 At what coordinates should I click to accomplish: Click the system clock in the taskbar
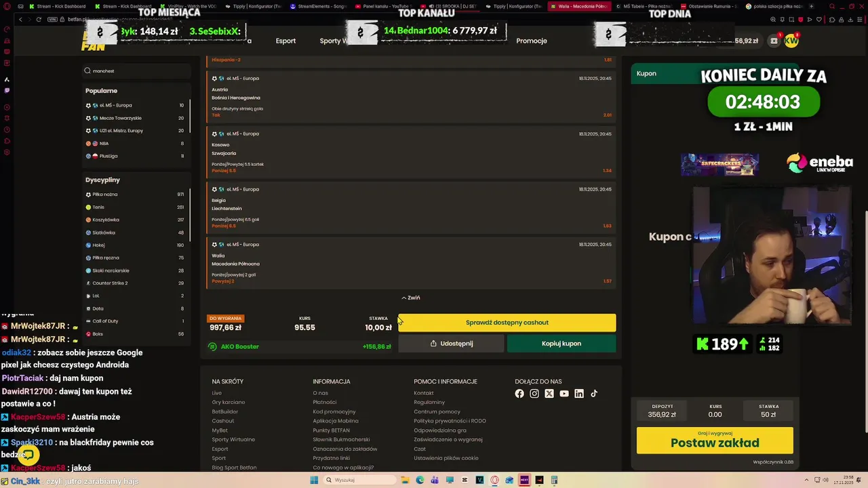[843, 480]
